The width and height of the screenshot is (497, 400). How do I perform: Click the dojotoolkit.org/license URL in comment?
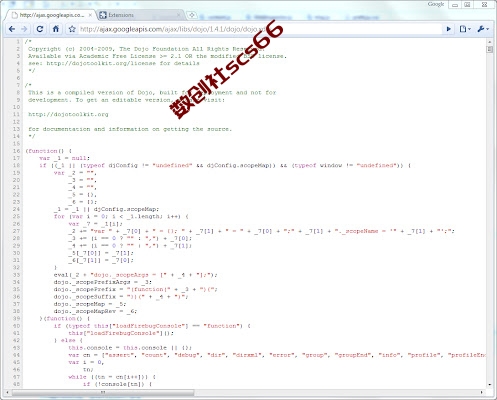(101, 63)
